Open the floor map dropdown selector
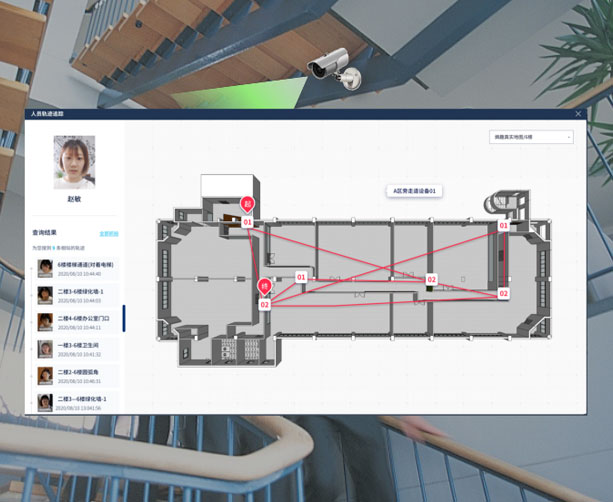613x502 pixels. 531,137
